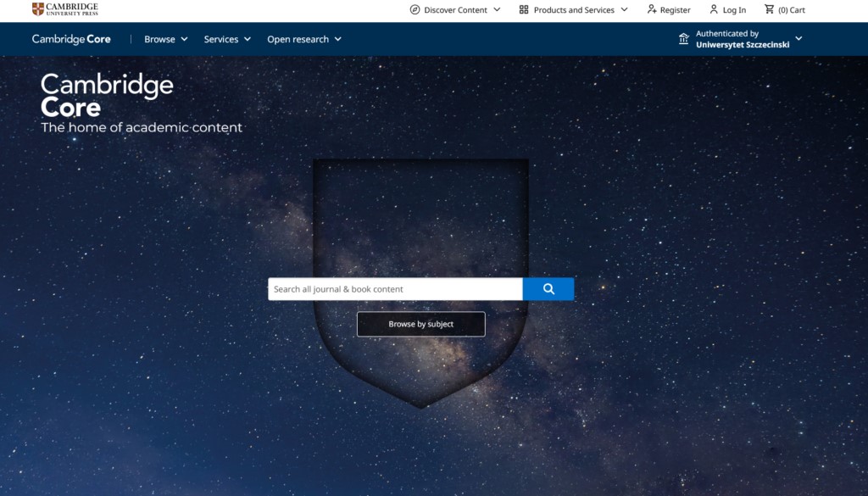Open the Open research menu

303,39
